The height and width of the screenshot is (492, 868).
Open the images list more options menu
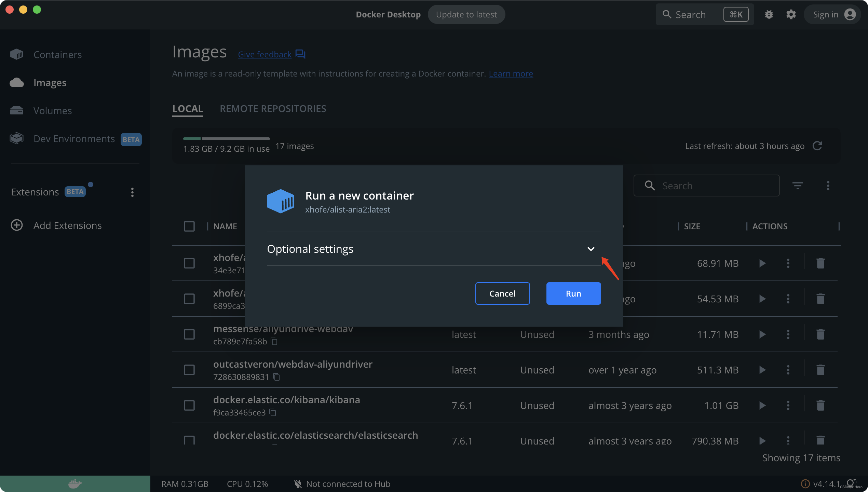[x=828, y=186]
